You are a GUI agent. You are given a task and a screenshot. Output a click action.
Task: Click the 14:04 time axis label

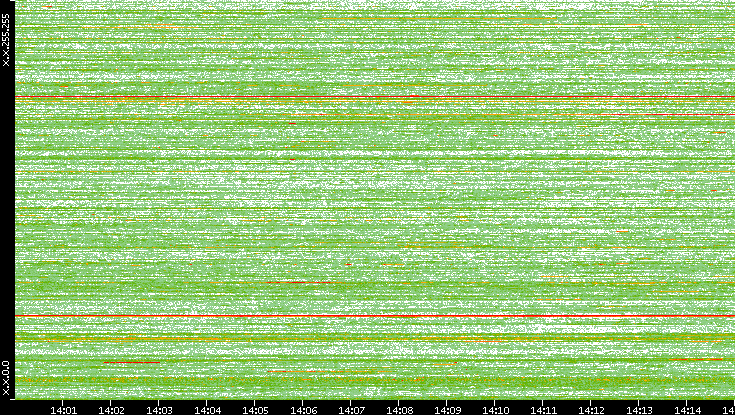click(x=208, y=410)
